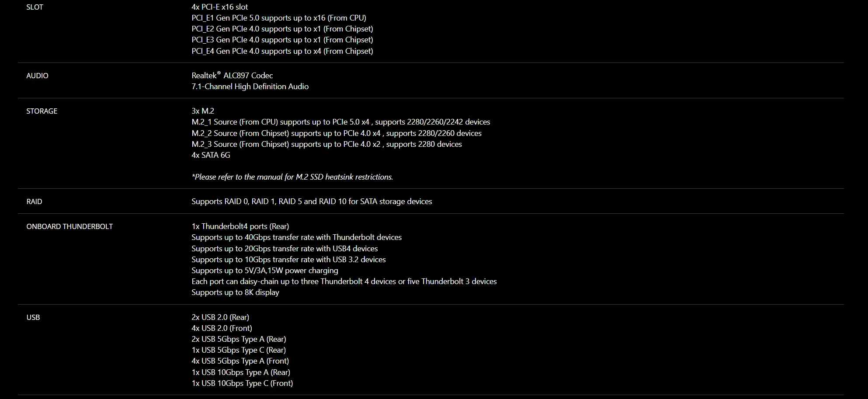Click '7.1-Channel High Definition Audio' text
868x399 pixels.
[x=250, y=87]
